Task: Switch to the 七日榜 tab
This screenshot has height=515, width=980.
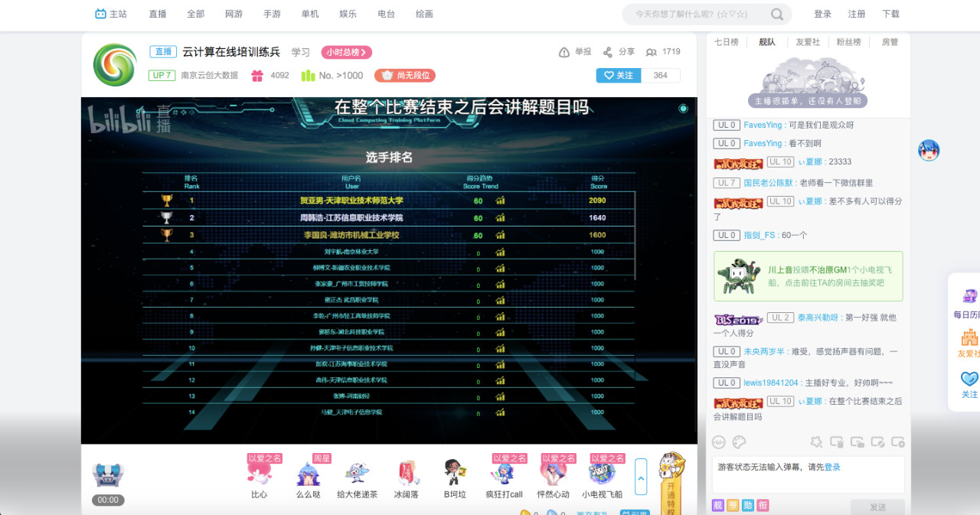Action: (x=726, y=42)
